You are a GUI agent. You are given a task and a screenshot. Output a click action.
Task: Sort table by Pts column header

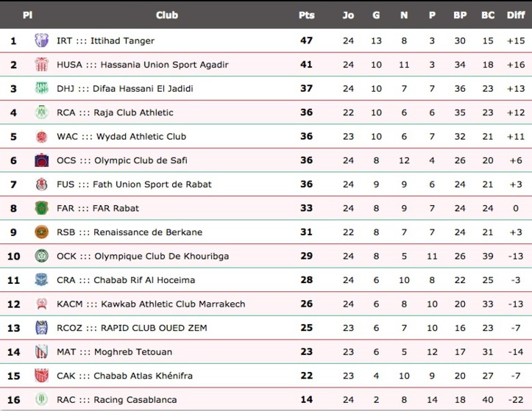click(x=307, y=15)
